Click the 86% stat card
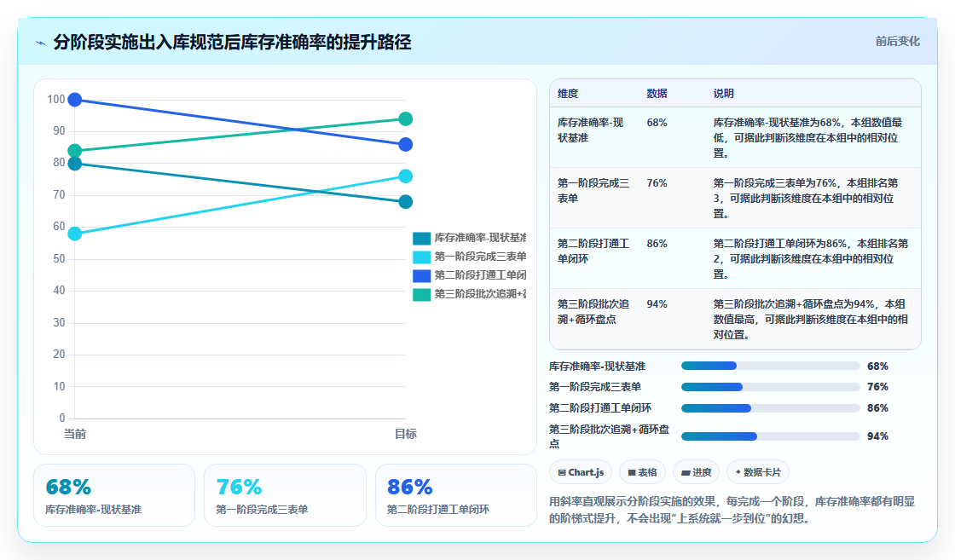 pyautogui.click(x=455, y=495)
